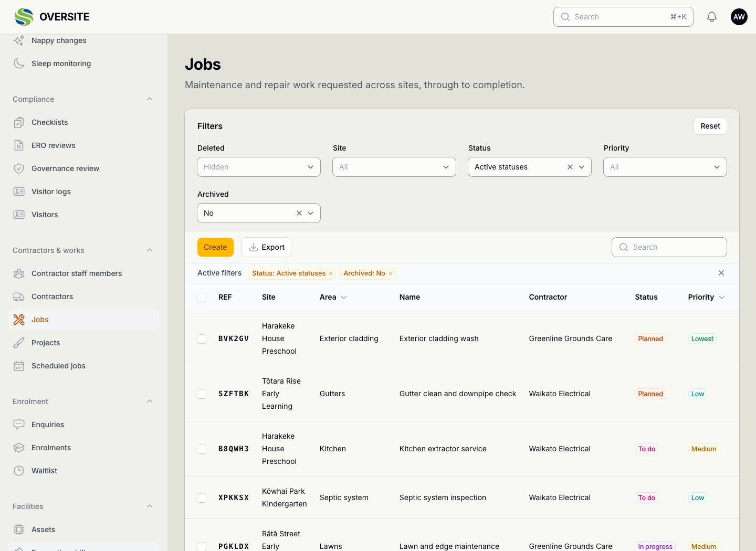Collapse the Compliance sidebar section
Screen dimensions: 756x551
pos(150,99)
